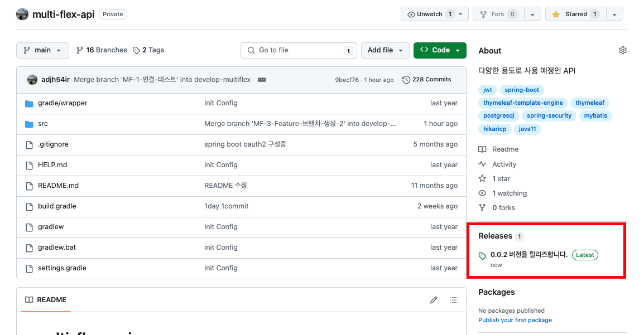Image resolution: width=644 pixels, height=335 pixels.
Task: Open the hikaricp topic tag
Action: 494,129
